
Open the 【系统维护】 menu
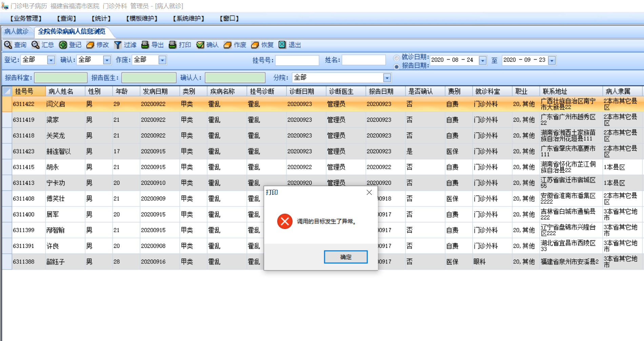[188, 18]
